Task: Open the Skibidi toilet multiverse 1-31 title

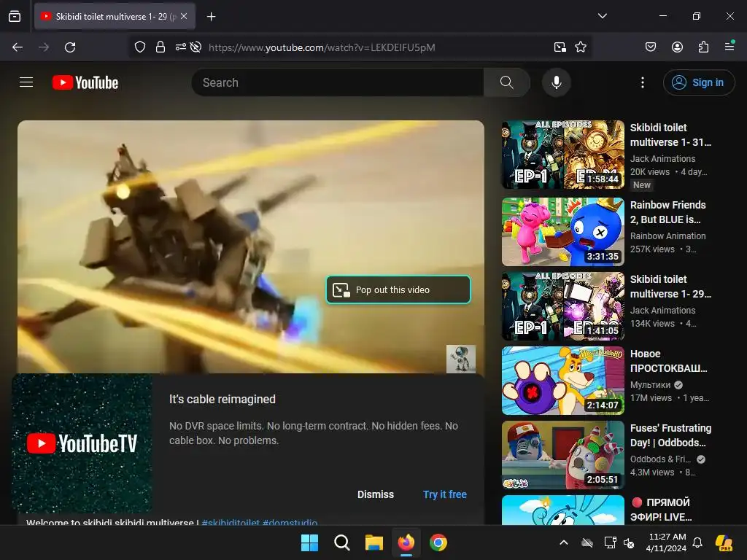Action: (670, 135)
